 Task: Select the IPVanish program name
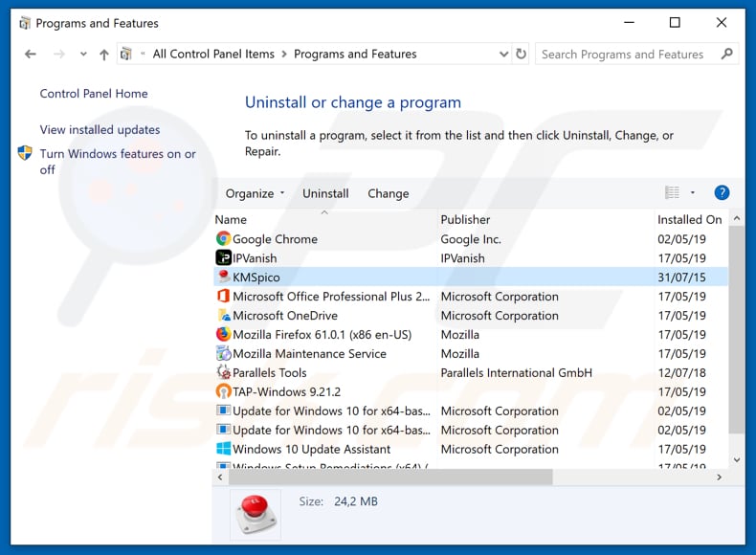255,258
